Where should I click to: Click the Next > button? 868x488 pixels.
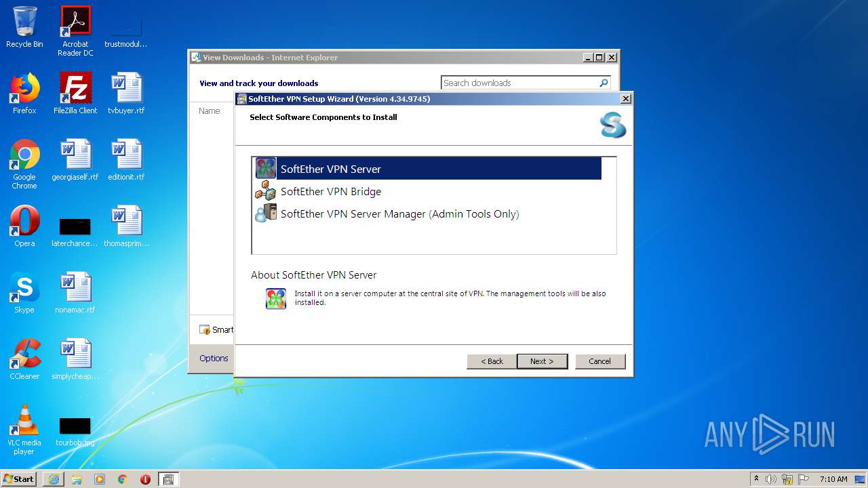[x=543, y=361]
